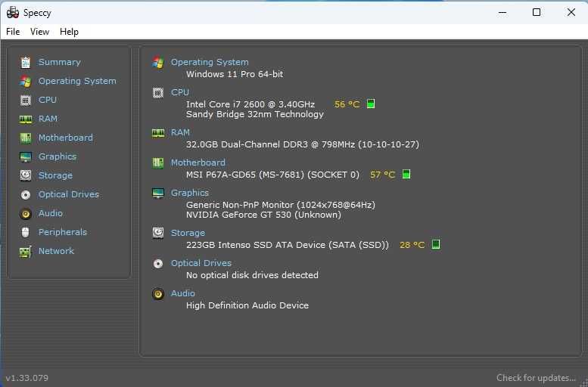This screenshot has width=588, height=387.
Task: Click the Optical Drives heading in summary
Action: tap(201, 263)
